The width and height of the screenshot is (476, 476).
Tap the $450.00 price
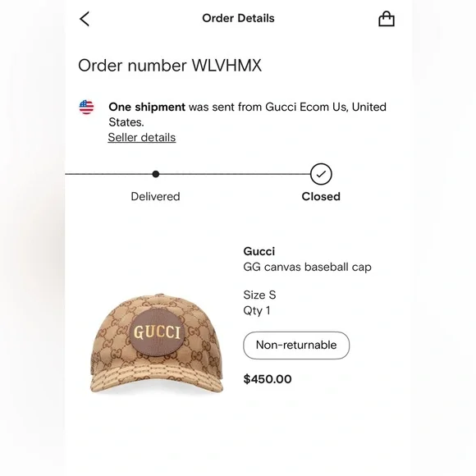tap(268, 379)
